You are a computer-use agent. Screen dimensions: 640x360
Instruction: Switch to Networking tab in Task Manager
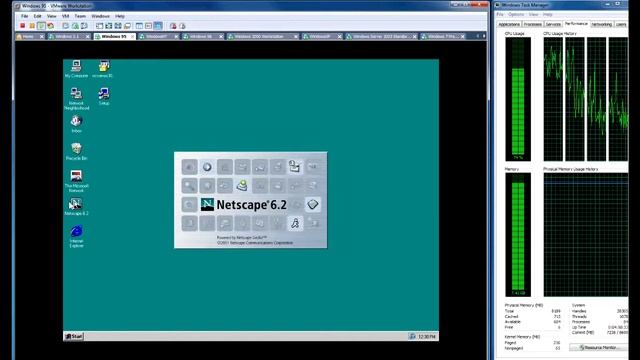click(x=602, y=24)
